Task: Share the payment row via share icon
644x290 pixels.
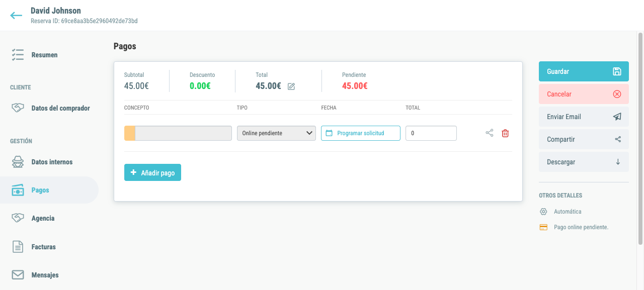Action: (489, 133)
